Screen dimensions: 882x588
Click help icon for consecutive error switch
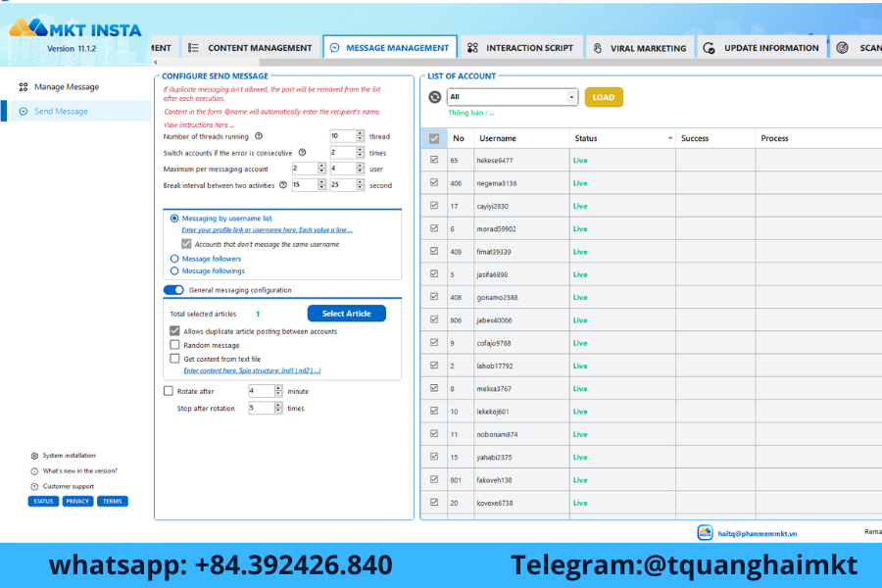(302, 153)
